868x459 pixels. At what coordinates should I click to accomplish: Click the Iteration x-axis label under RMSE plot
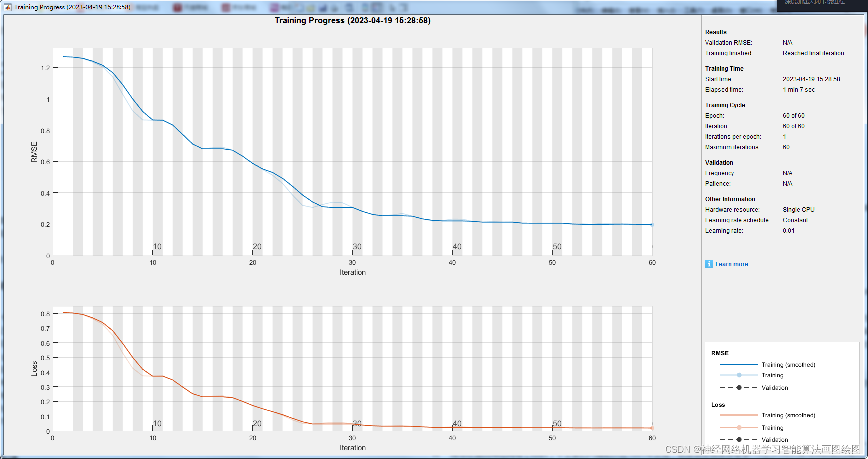353,272
